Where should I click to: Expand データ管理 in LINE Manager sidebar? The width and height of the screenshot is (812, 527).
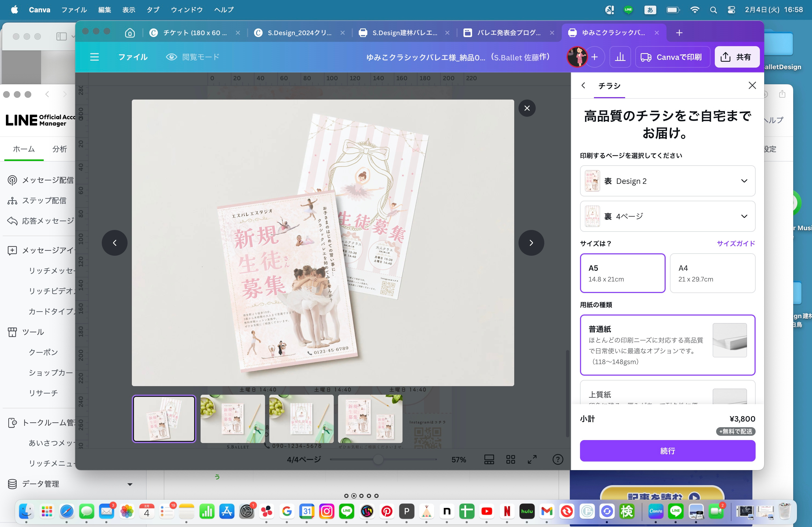130,484
